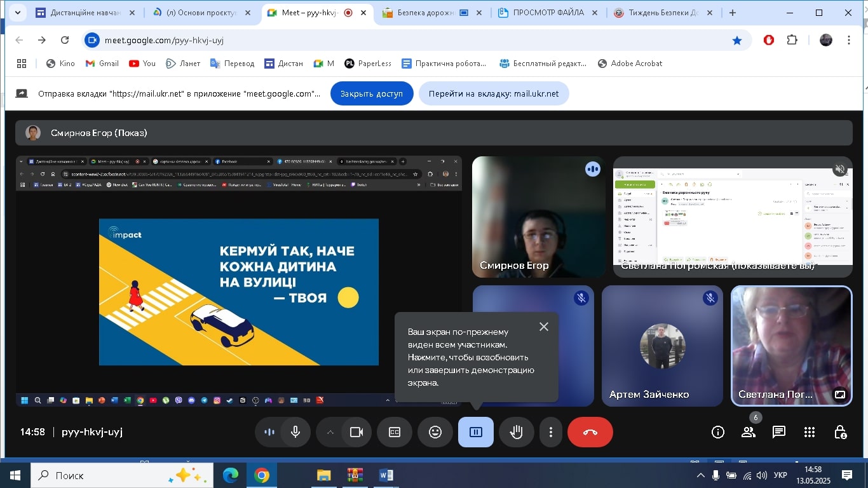Click the Закрыть доступ button

pos(372,93)
